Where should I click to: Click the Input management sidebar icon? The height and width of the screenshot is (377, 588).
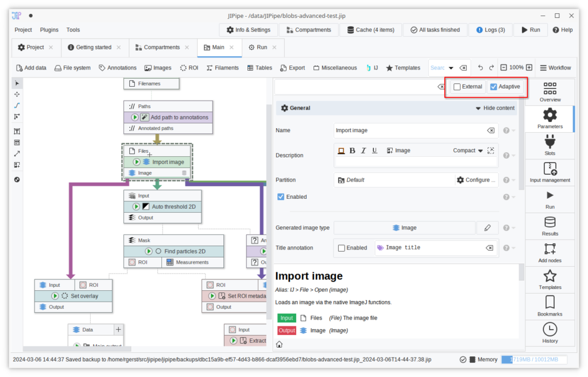[x=550, y=171]
